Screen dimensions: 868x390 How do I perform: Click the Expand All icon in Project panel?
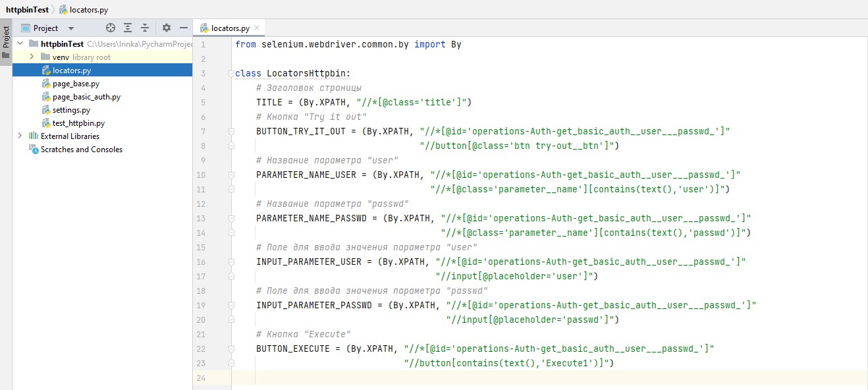pos(128,28)
